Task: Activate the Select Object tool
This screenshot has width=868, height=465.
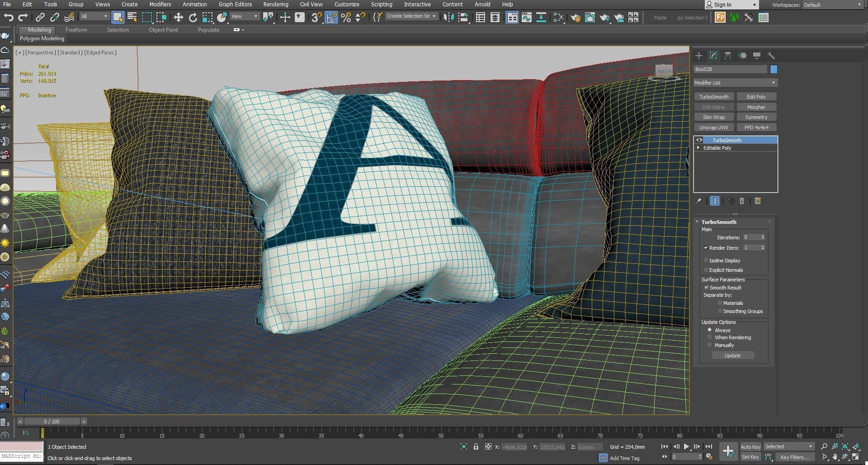Action: tap(118, 18)
